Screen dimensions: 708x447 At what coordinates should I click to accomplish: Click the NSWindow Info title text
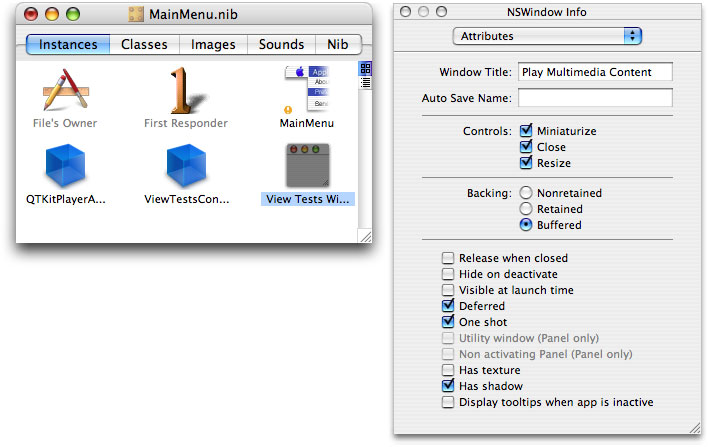coord(547,12)
